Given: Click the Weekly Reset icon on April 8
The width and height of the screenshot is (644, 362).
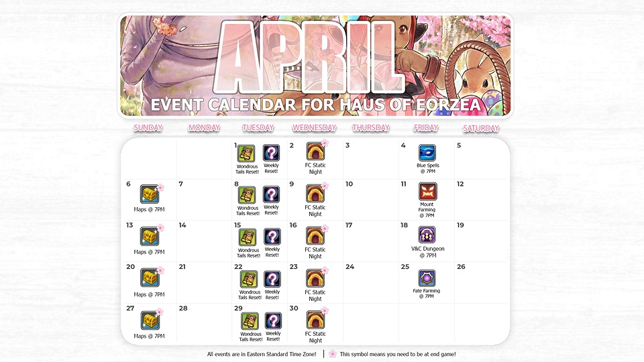Looking at the screenshot, I should tap(271, 195).
